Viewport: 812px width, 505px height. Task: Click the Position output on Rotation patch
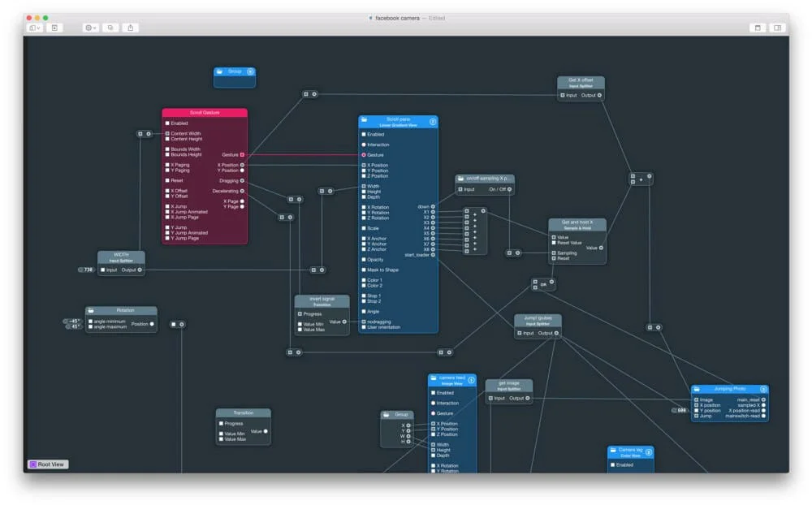coord(152,324)
